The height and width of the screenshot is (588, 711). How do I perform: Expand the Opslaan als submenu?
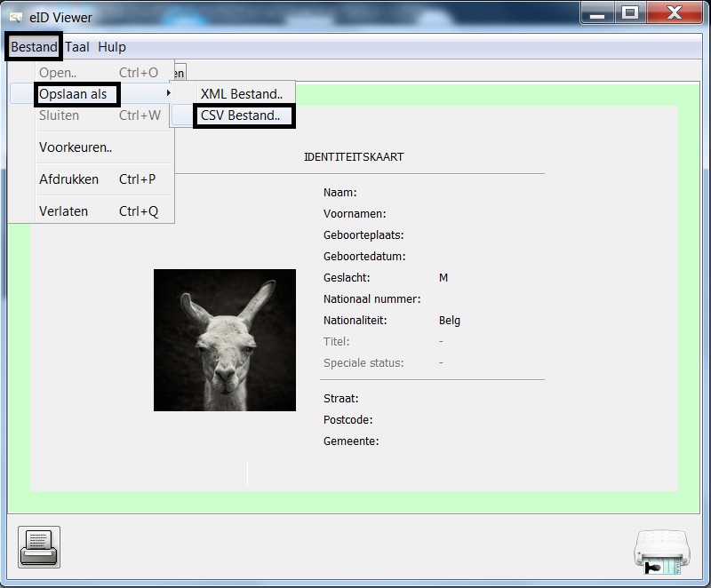click(76, 93)
